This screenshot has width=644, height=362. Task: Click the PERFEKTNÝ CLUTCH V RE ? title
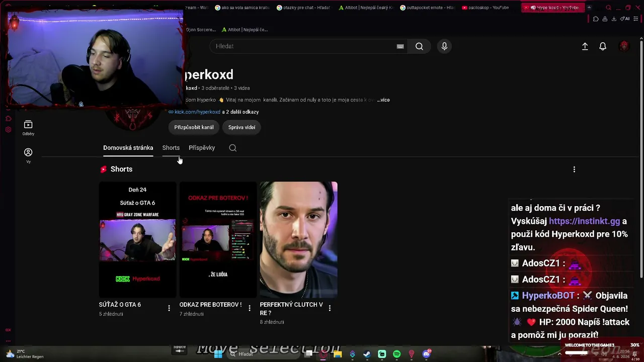coord(291,309)
